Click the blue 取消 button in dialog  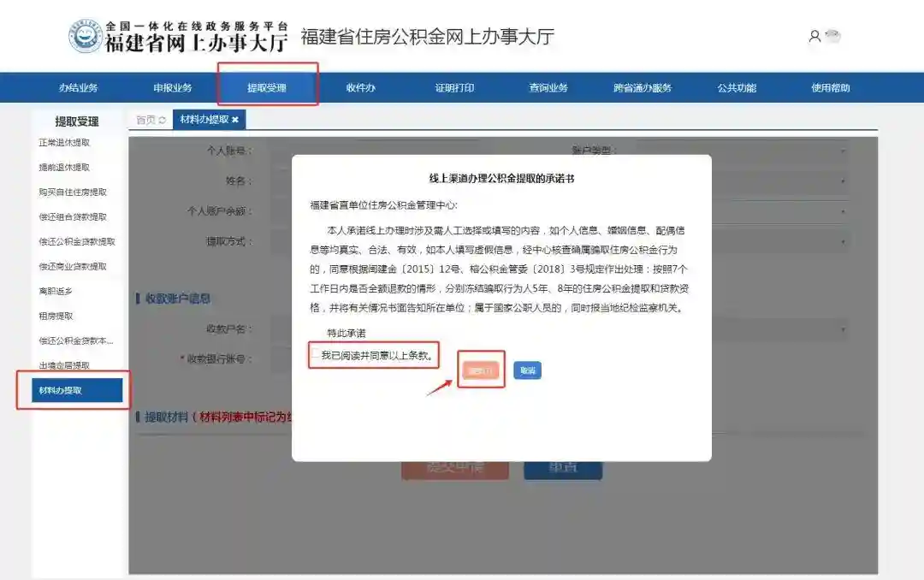click(527, 370)
